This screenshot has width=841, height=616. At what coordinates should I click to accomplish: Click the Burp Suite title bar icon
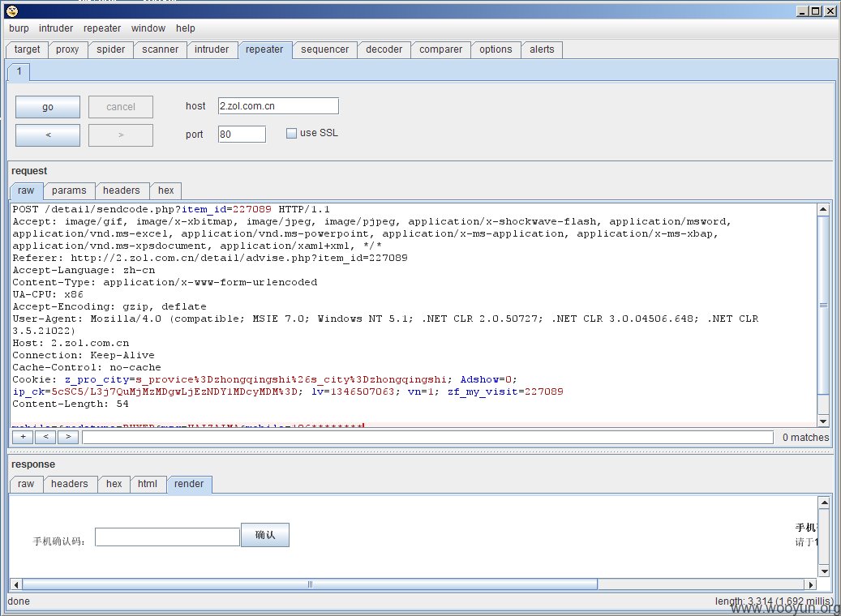tap(12, 11)
